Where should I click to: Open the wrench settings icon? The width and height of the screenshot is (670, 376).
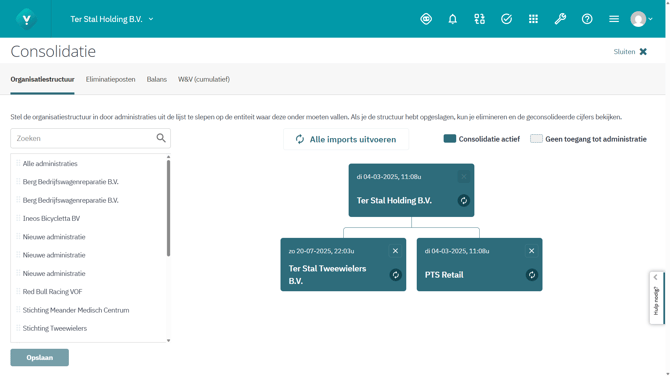coord(560,19)
